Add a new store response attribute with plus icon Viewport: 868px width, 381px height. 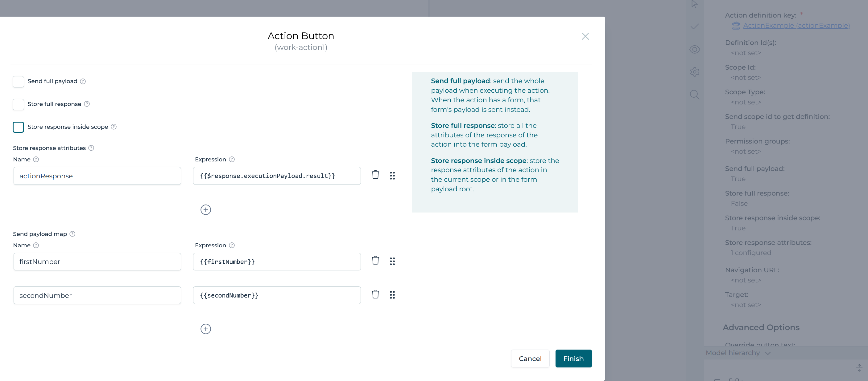[x=205, y=209]
